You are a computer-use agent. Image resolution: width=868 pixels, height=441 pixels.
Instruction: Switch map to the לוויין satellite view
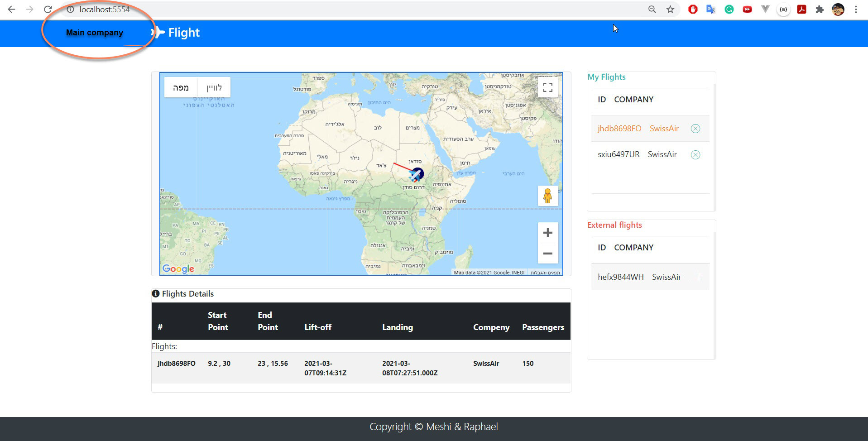point(214,87)
